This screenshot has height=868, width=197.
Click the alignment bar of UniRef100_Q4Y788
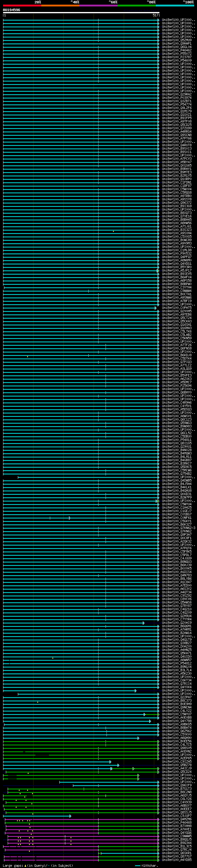(x=77, y=721)
